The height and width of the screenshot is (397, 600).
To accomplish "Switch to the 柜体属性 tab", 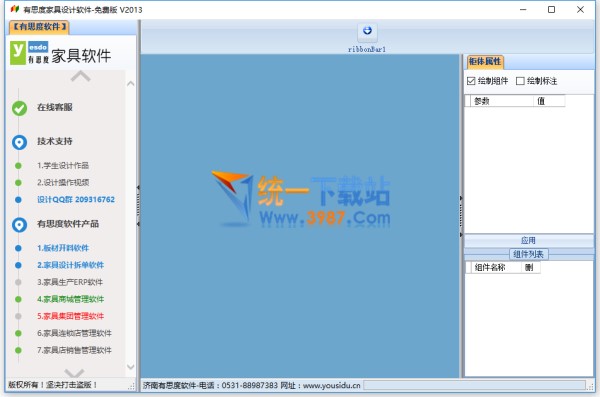I will coord(485,62).
